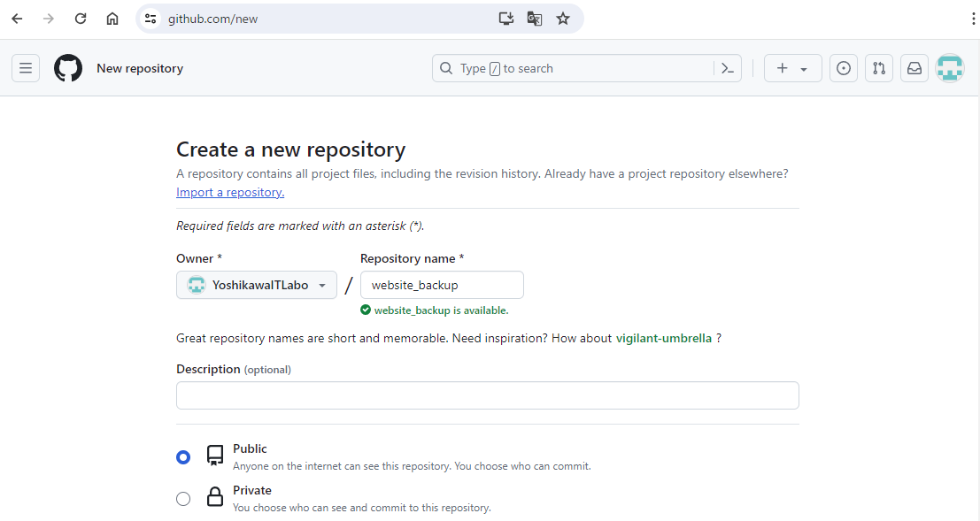Select the Private visibility radio button
This screenshot has width=980, height=521.
183,499
